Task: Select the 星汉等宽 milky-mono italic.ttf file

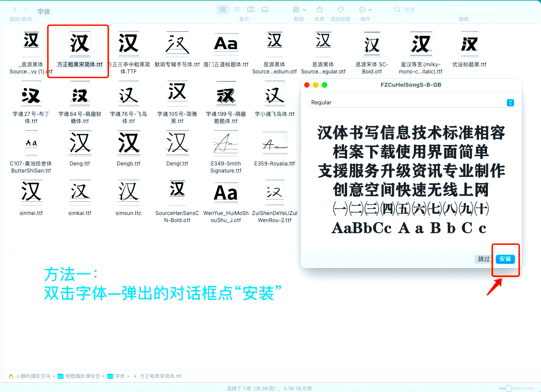Action: (421, 53)
